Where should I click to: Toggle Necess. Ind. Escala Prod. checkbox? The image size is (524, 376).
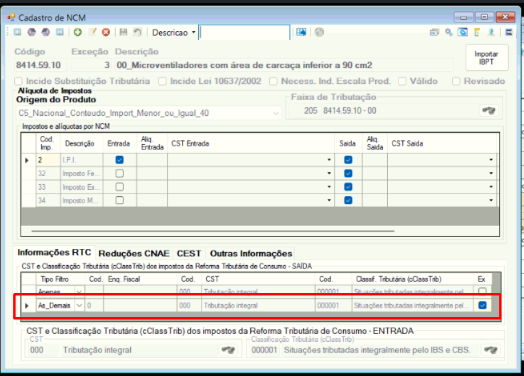[273, 81]
